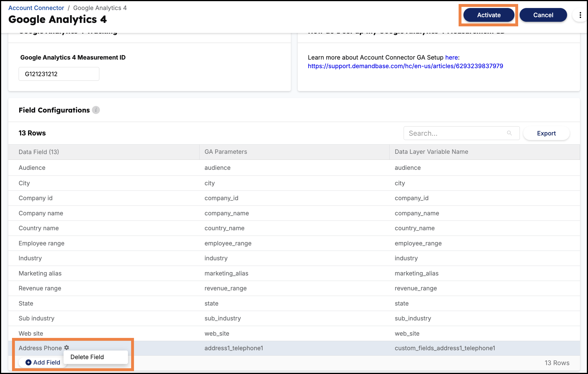Image resolution: width=588 pixels, height=374 pixels.
Task: Click the Cancel button
Action: [543, 15]
